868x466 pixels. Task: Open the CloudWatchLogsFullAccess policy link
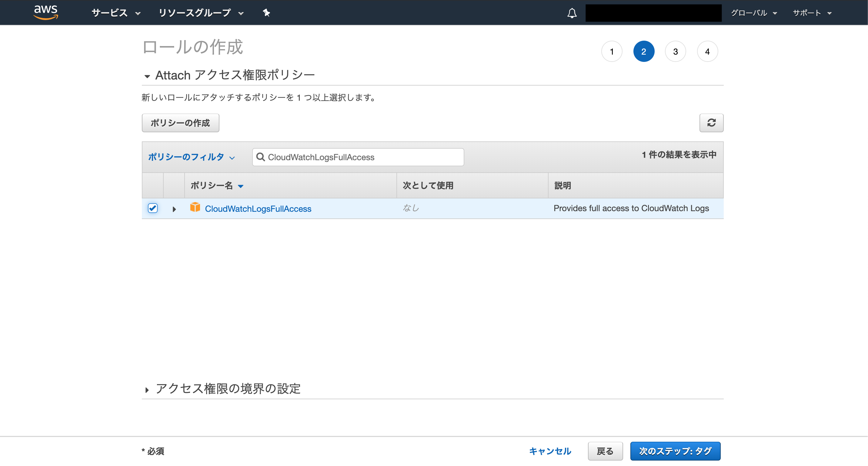tap(258, 209)
